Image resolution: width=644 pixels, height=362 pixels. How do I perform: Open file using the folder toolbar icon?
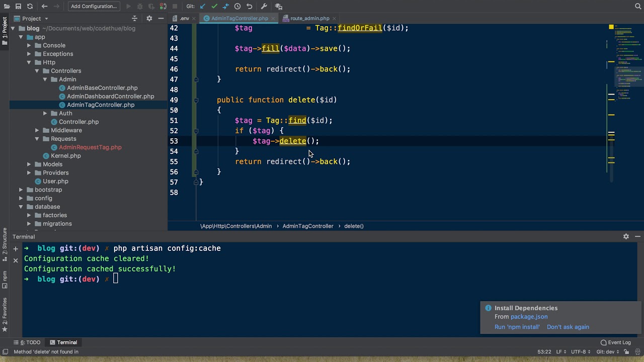click(x=6, y=7)
